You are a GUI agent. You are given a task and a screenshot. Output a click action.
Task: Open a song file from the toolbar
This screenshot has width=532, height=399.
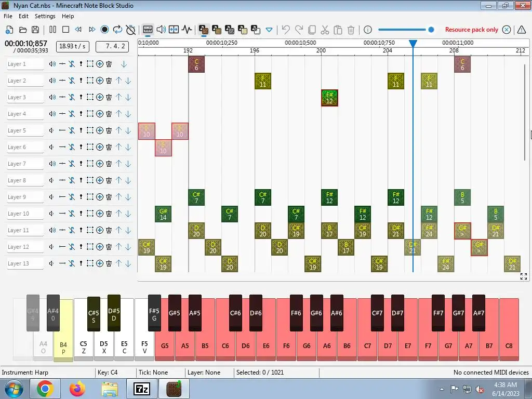pyautogui.click(x=22, y=30)
